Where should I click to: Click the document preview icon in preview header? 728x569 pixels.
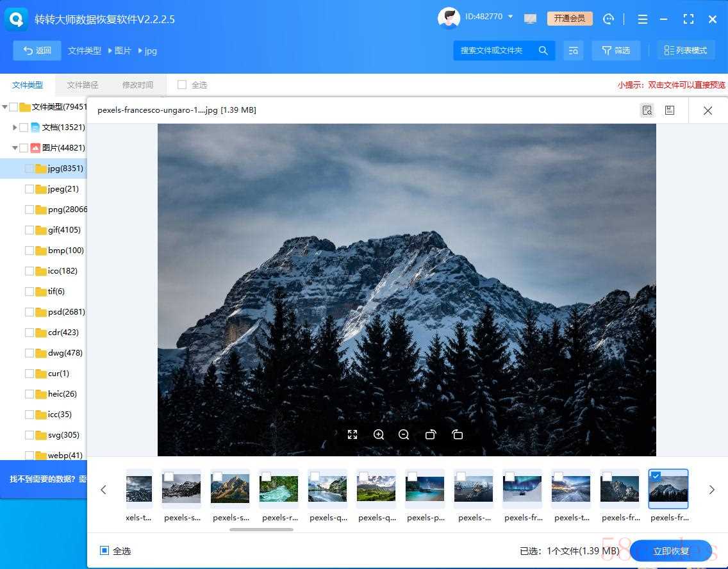647,110
